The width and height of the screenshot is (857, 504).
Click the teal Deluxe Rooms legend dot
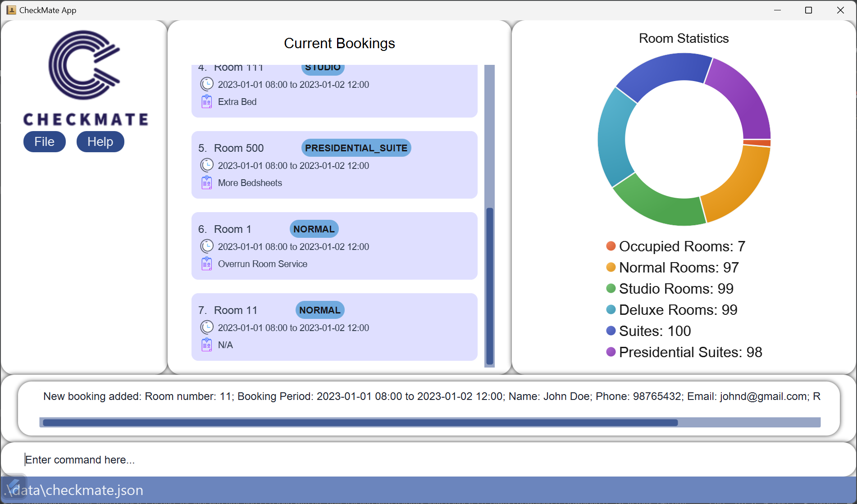click(x=611, y=309)
